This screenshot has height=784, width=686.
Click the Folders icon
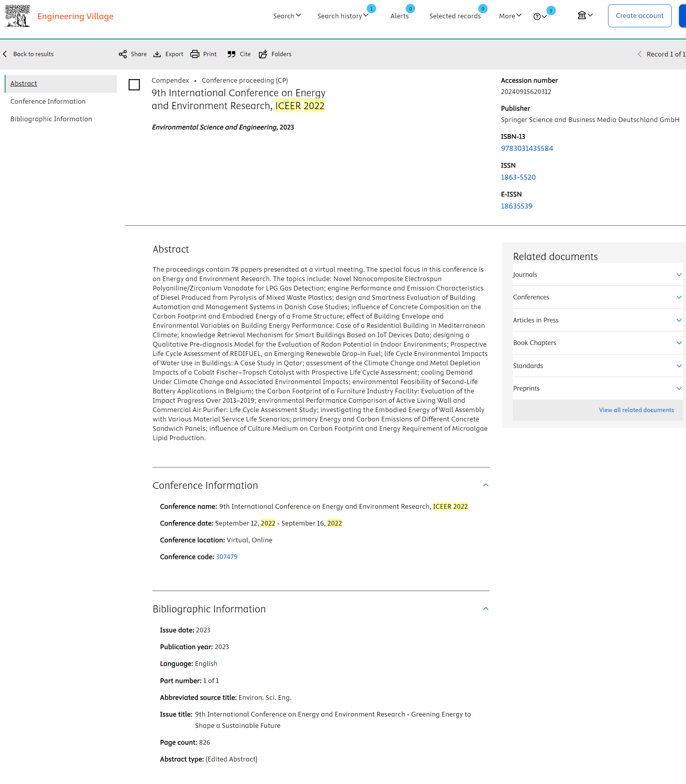[263, 54]
